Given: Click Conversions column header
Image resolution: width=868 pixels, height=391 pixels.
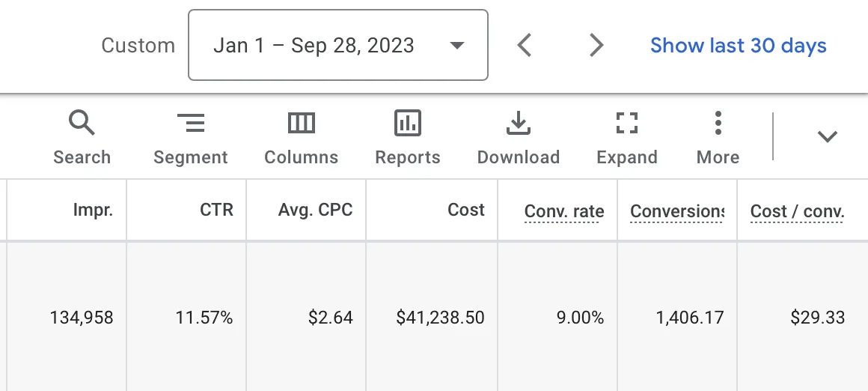Looking at the screenshot, I should (676, 211).
